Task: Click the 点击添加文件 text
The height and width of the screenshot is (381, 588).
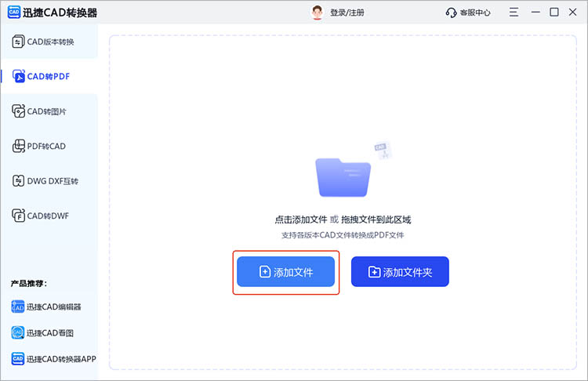Action: (301, 220)
